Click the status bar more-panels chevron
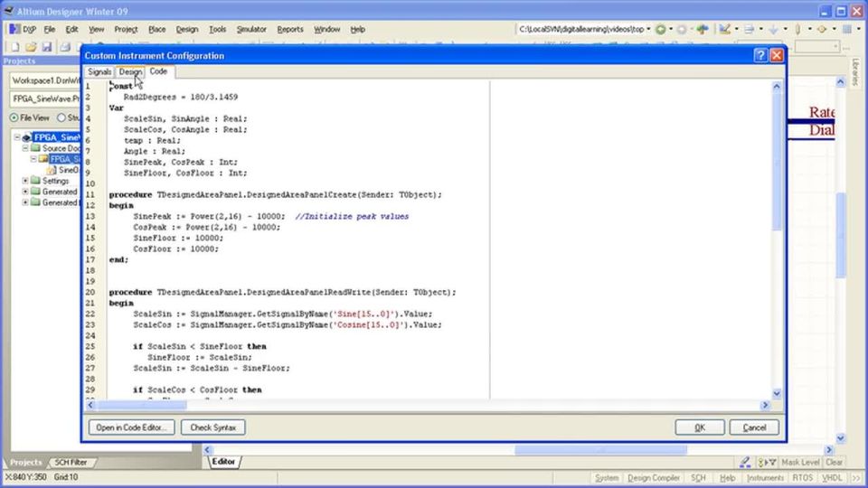The height and width of the screenshot is (488, 868). 856,477
